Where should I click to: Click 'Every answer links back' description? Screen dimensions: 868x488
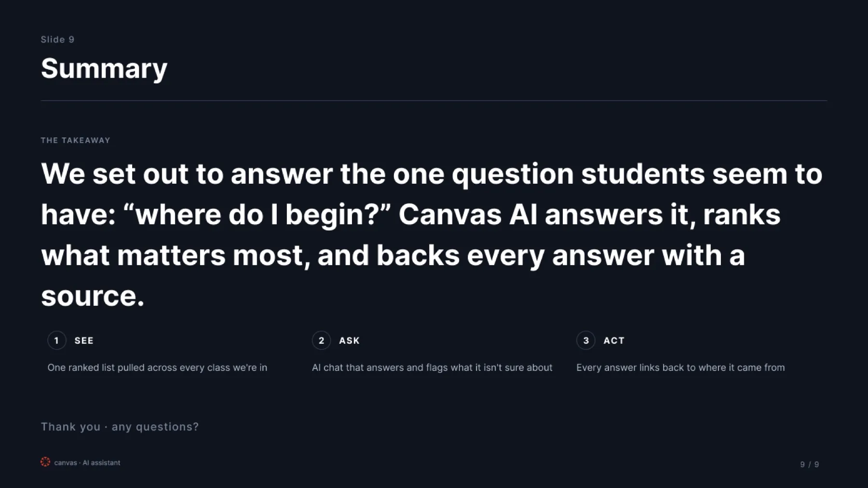tap(680, 367)
